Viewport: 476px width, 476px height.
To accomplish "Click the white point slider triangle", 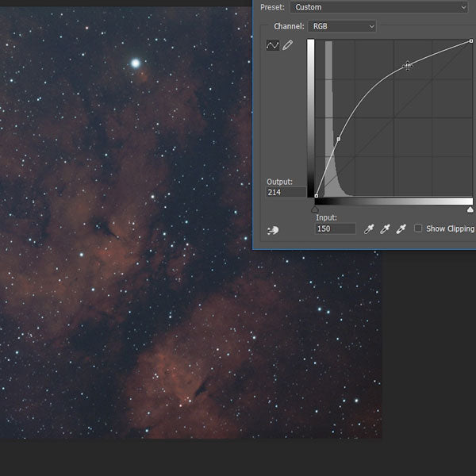I will 470,209.
